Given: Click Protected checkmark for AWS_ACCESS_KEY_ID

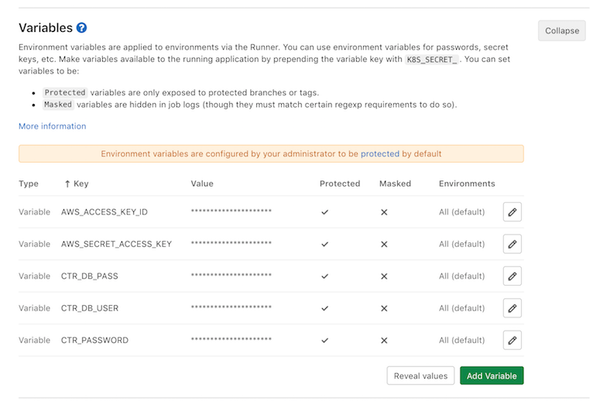Looking at the screenshot, I should click(x=325, y=212).
